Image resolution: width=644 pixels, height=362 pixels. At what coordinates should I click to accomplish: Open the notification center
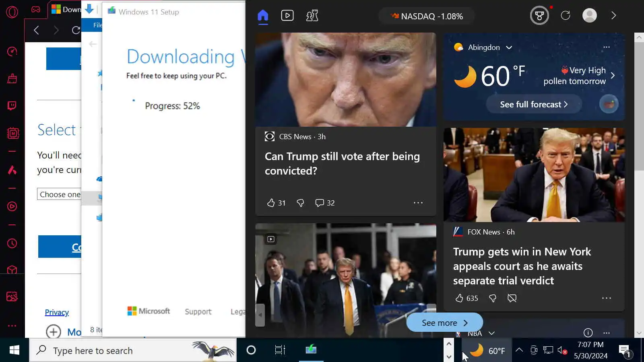pyautogui.click(x=625, y=351)
